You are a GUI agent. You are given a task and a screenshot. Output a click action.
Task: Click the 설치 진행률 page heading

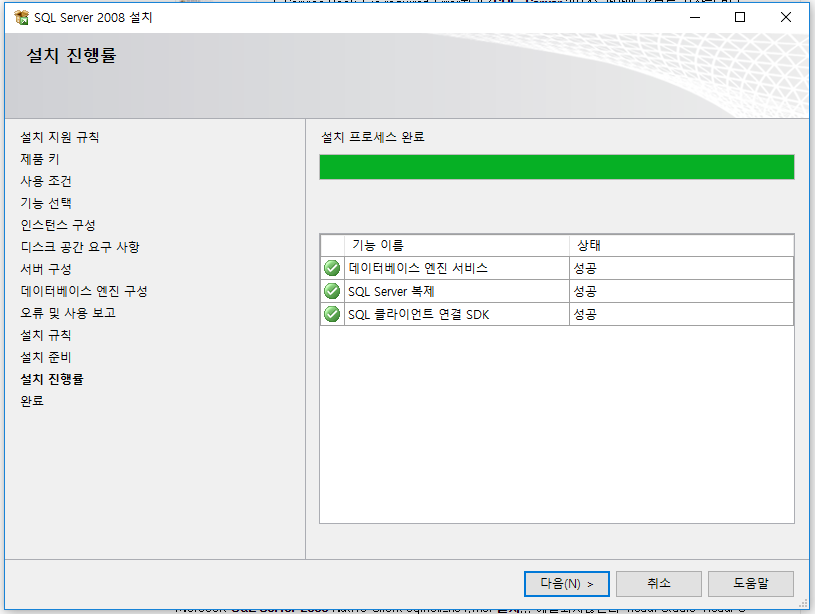(72, 55)
